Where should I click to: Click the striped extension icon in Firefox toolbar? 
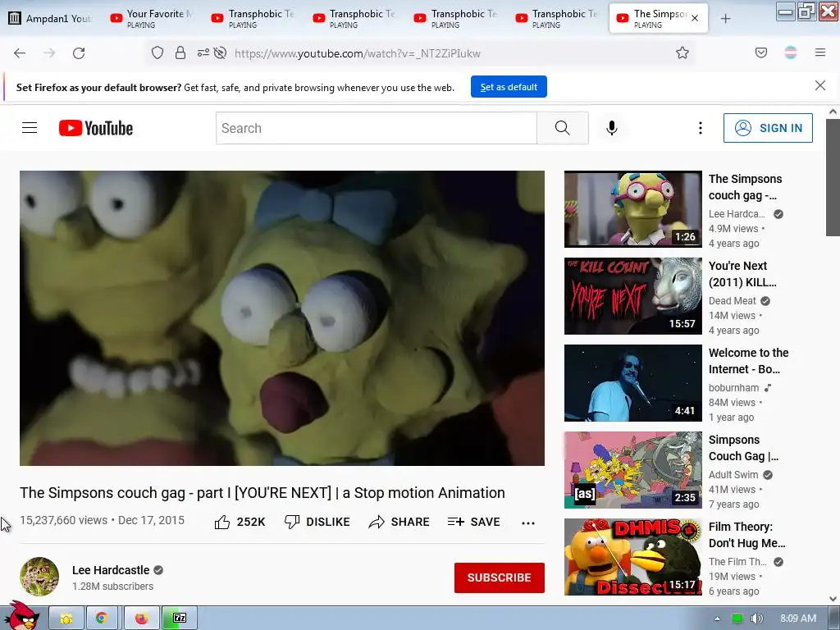(x=791, y=52)
